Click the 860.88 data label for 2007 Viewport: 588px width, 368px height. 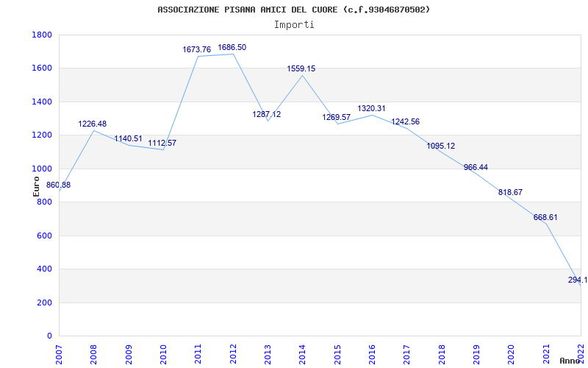click(x=58, y=185)
